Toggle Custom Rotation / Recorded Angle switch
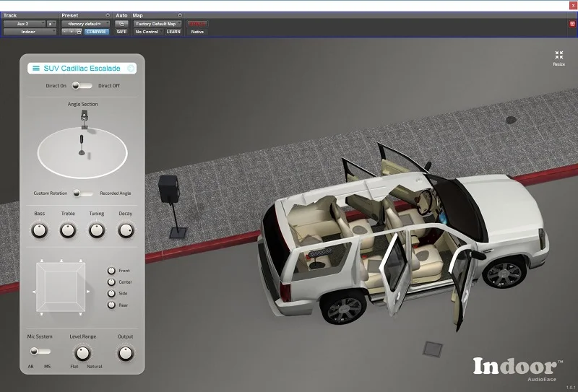This screenshot has width=578, height=392. [x=82, y=193]
